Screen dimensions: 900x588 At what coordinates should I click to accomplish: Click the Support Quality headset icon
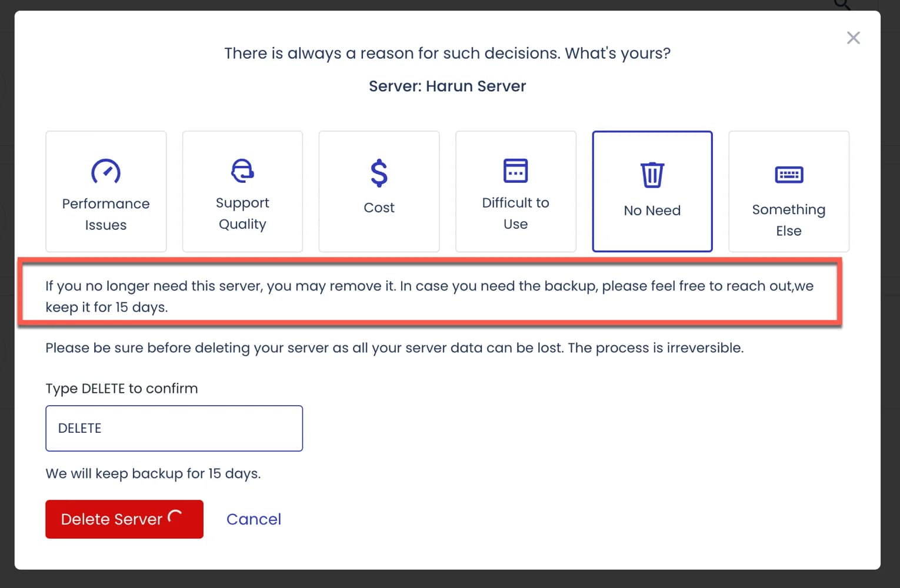pyautogui.click(x=242, y=171)
